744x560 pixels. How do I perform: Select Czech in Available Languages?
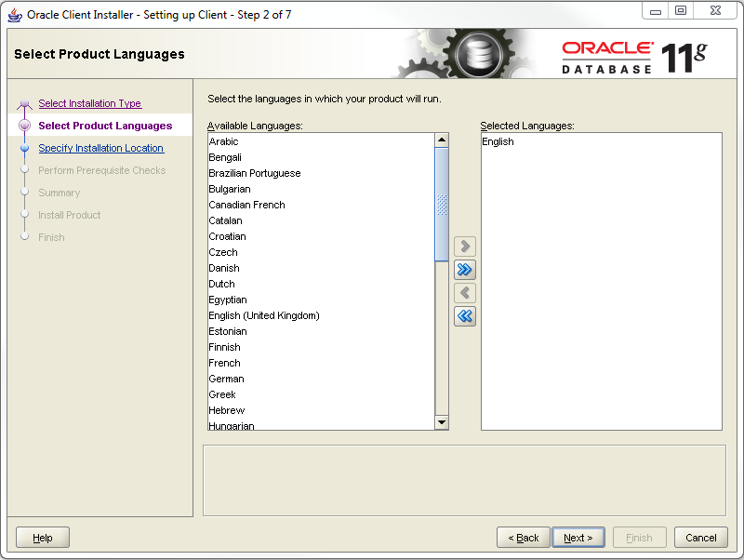pos(321,252)
